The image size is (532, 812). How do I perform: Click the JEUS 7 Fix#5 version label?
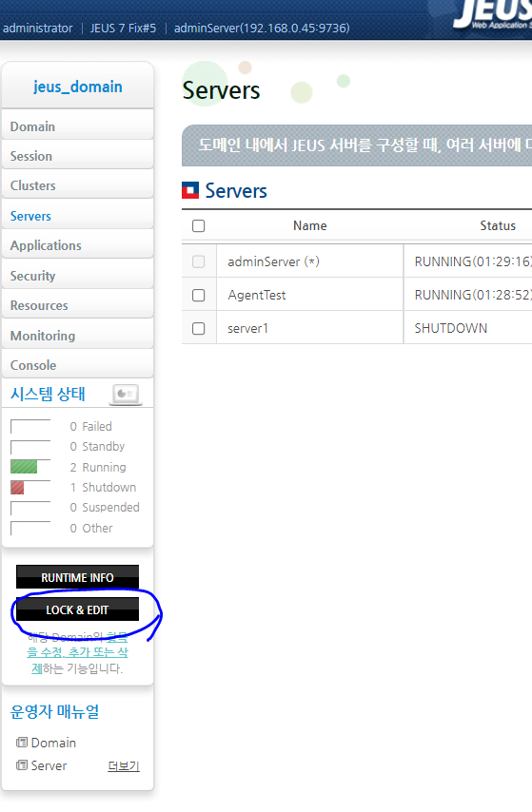point(123,28)
